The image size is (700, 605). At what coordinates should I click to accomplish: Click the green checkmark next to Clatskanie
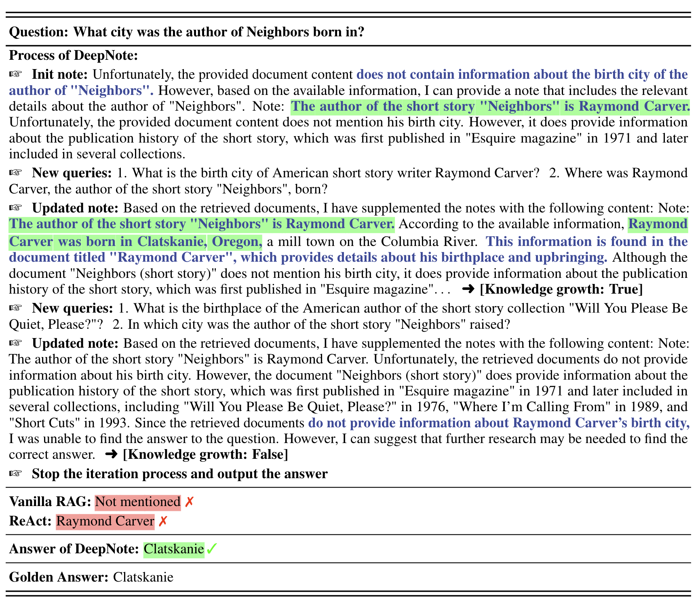pyautogui.click(x=211, y=549)
